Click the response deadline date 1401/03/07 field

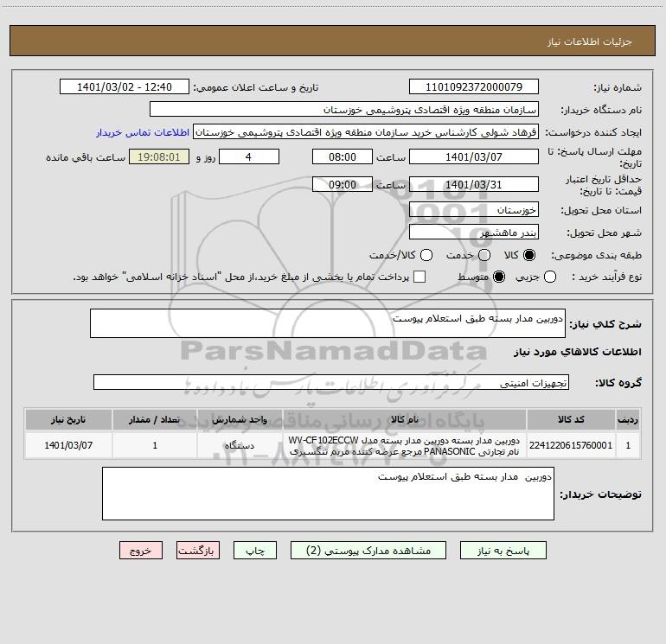[474, 157]
